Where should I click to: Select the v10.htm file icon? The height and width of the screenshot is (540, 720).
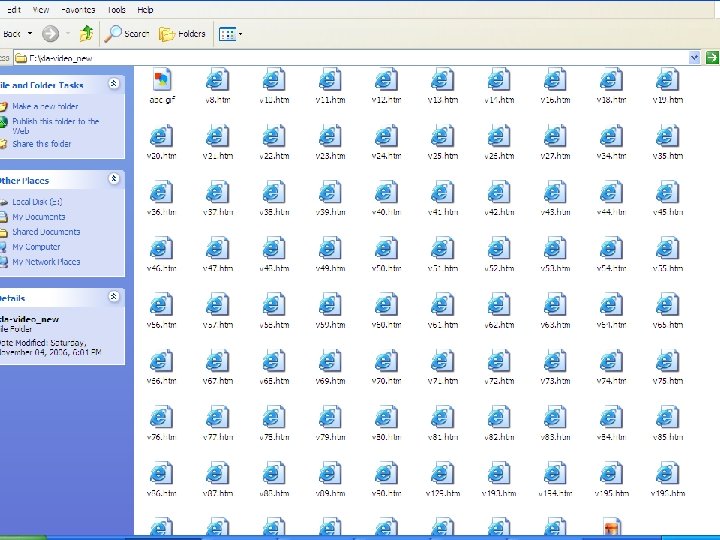tap(274, 81)
